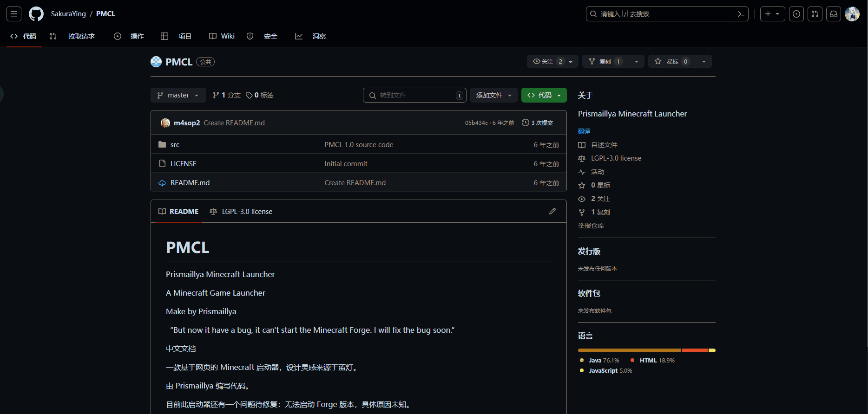
Task: Open the README.md file
Action: (x=190, y=183)
